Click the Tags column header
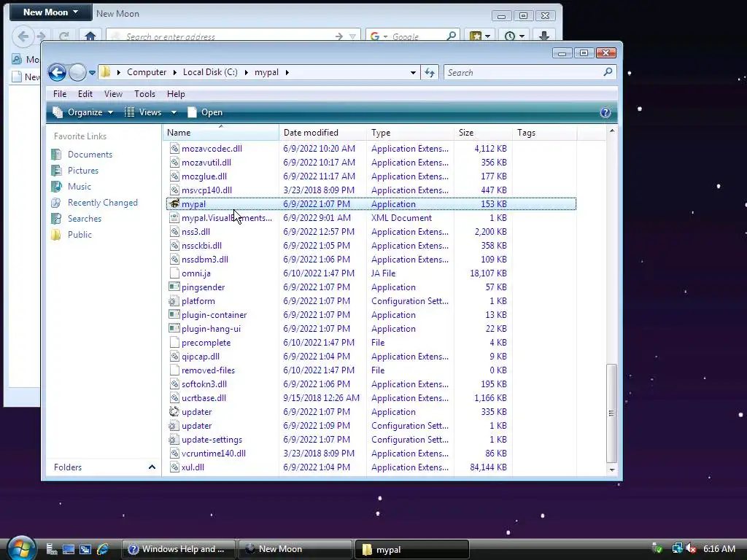 coord(544,133)
